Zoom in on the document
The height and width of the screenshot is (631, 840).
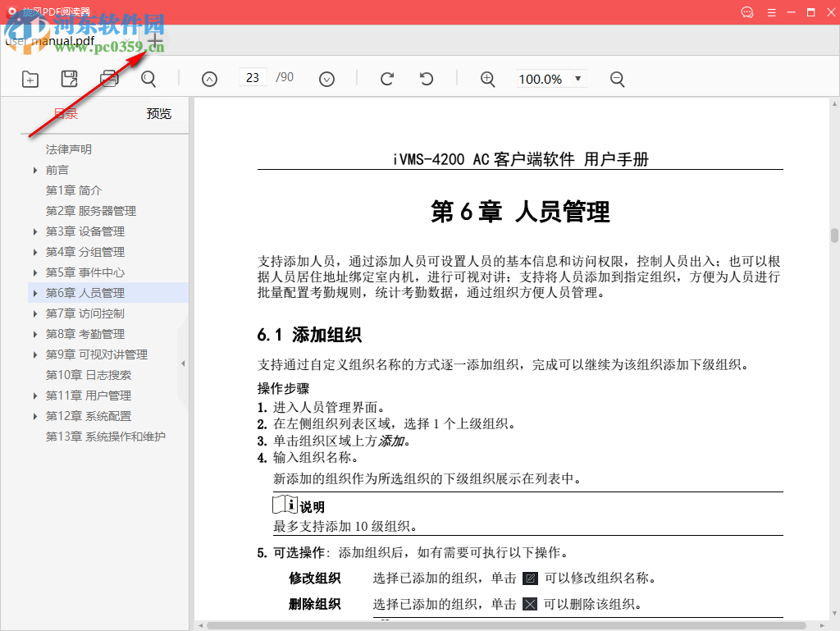pyautogui.click(x=487, y=79)
